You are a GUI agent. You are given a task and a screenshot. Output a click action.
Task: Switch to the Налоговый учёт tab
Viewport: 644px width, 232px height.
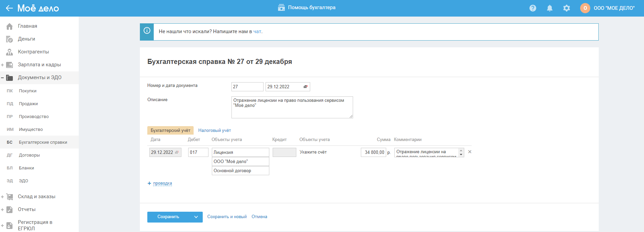[215, 131]
